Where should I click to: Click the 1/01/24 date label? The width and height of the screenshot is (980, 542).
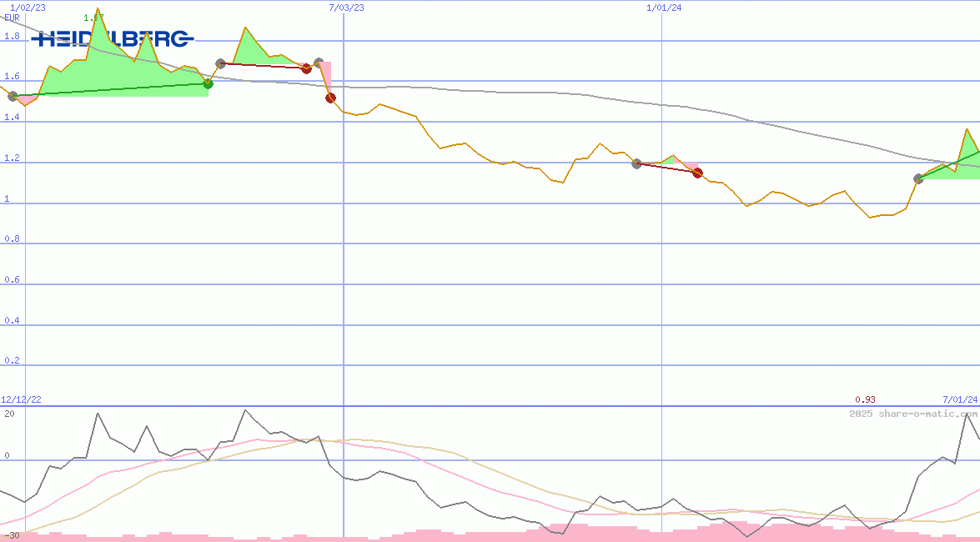(x=664, y=8)
